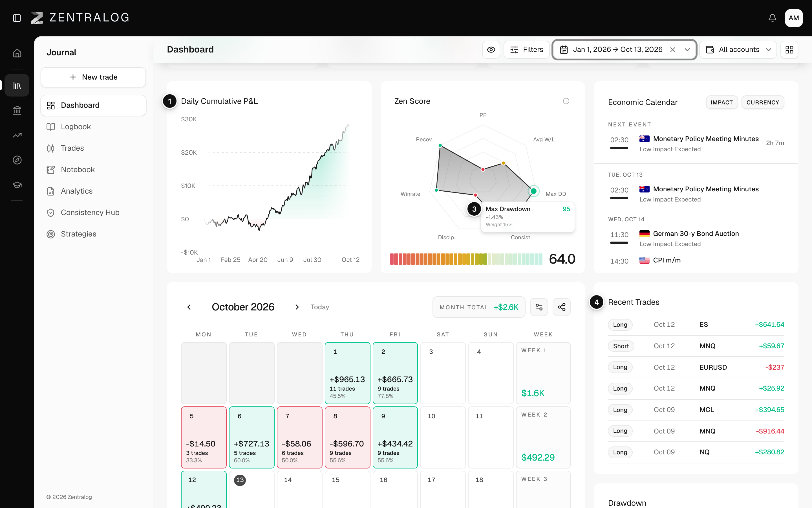Open the MNQ trade +$25.92
The width and height of the screenshot is (812, 508).
[x=696, y=388]
